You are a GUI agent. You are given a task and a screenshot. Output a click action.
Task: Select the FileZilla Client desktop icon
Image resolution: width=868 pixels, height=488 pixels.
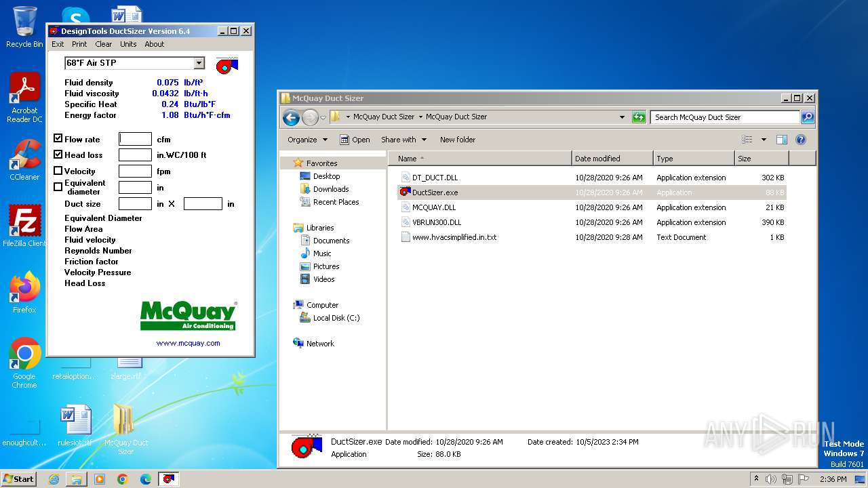click(x=24, y=226)
